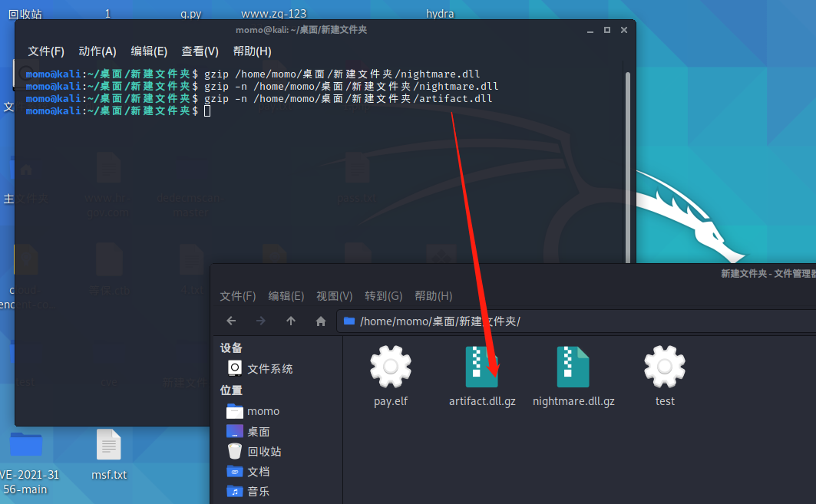Click the Home icon in the file manager toolbar
Screen dimensions: 816x504
320,321
